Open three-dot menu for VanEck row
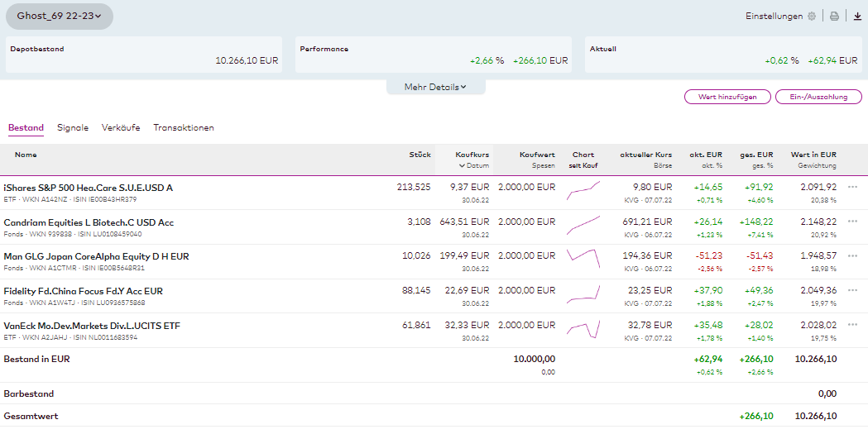The image size is (868, 434). pos(852,326)
